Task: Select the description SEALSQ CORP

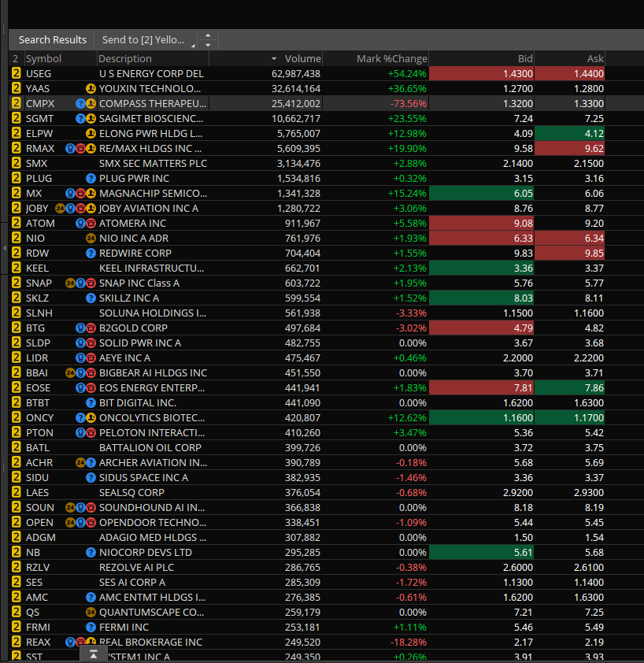Action: (131, 493)
